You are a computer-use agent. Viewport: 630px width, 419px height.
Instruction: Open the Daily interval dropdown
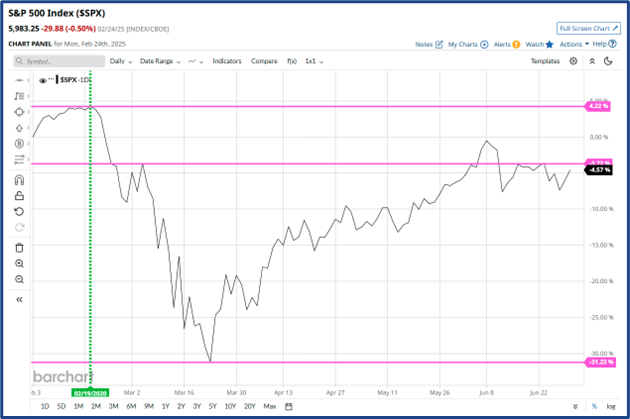click(121, 61)
